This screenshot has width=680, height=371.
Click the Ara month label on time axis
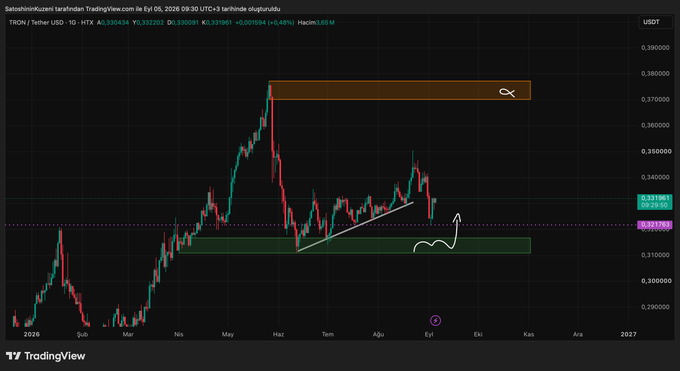(x=578, y=334)
